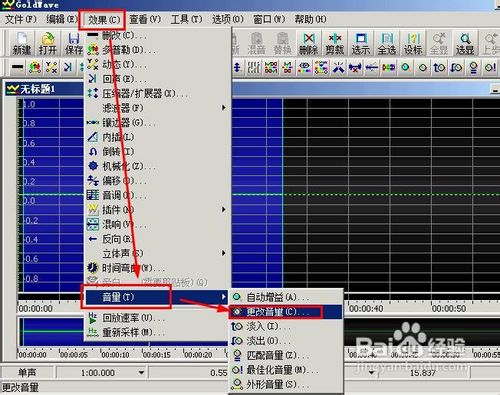Click the greyed 混音 (Mix) toolbar button
Screen dimensions: 500x395
tap(256, 43)
